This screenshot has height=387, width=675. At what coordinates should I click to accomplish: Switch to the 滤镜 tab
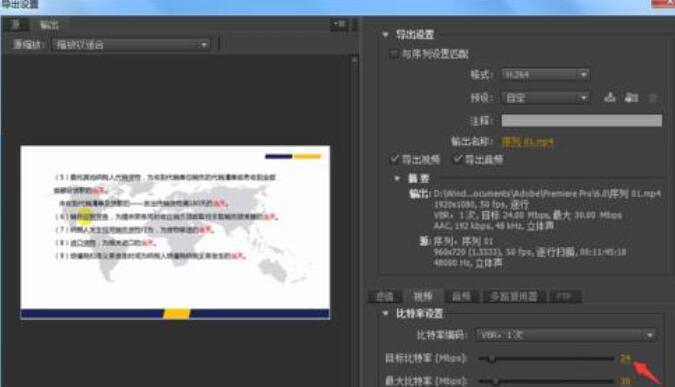coord(384,297)
